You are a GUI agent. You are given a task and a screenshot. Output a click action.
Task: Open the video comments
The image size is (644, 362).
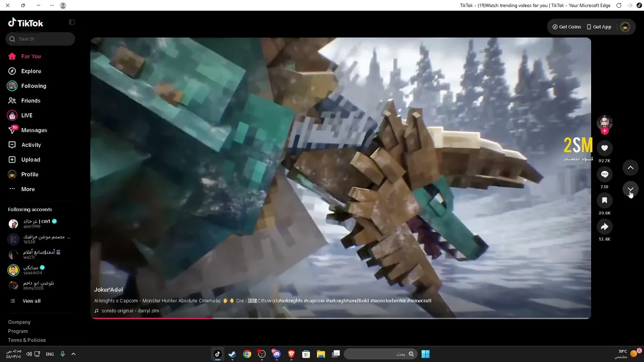point(605,174)
